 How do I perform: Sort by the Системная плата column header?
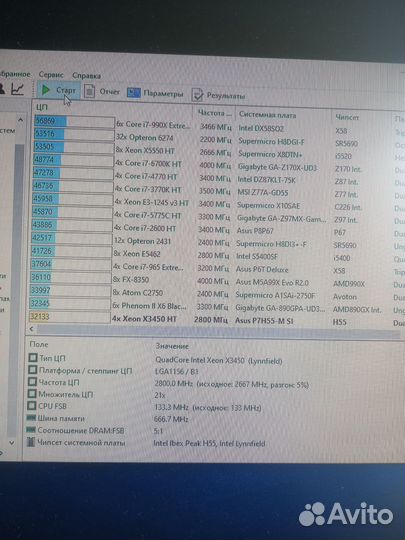point(267,114)
